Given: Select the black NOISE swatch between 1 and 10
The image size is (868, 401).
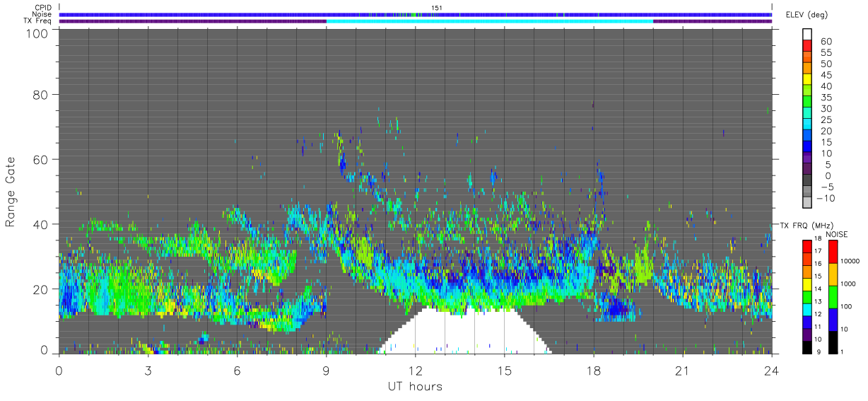Looking at the screenshot, I should point(832,342).
